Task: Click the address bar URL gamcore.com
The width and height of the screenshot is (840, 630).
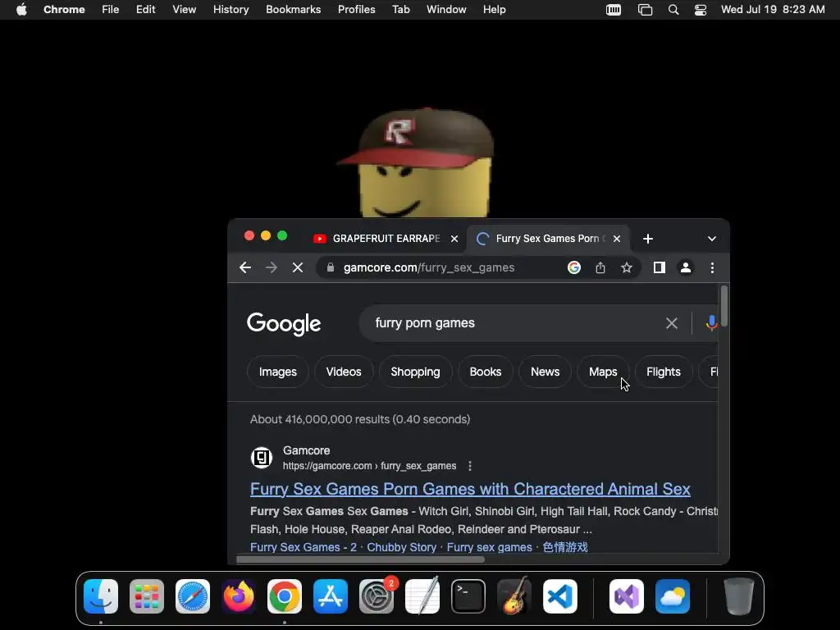Action: click(x=428, y=267)
